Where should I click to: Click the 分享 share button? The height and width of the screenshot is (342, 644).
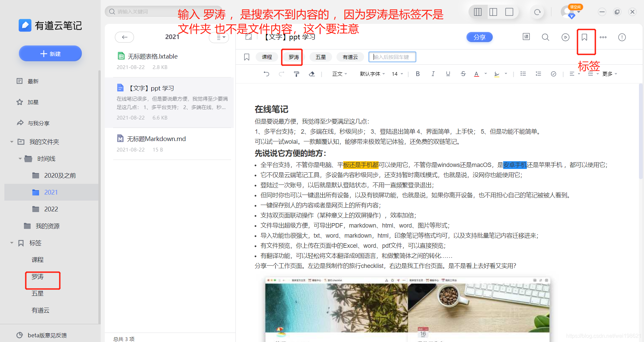click(x=480, y=37)
